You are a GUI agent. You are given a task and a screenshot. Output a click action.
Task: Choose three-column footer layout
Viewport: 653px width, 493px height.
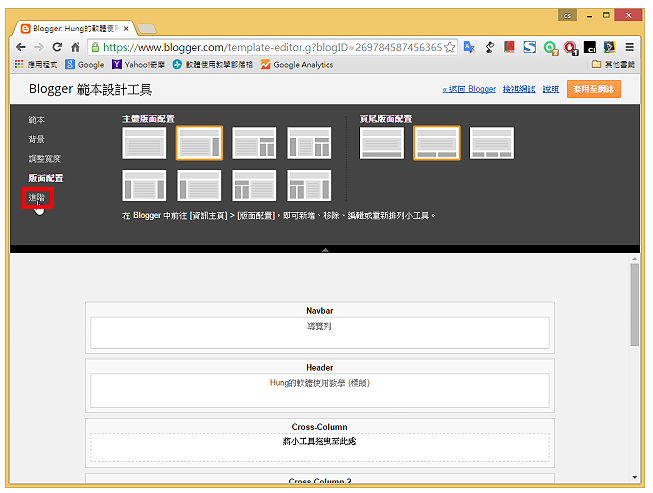click(x=492, y=143)
